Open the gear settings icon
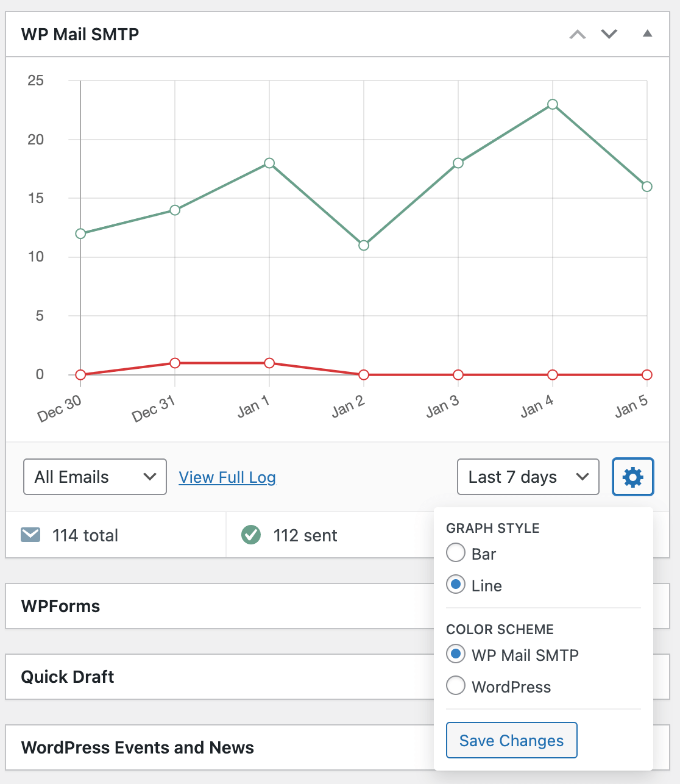Viewport: 680px width, 784px height. (632, 477)
